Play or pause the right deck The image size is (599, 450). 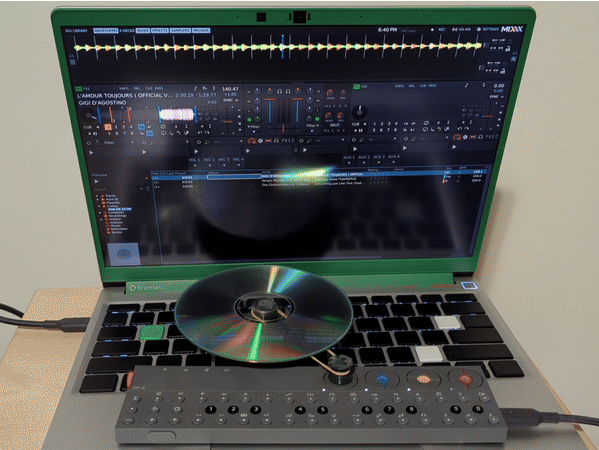tap(358, 130)
